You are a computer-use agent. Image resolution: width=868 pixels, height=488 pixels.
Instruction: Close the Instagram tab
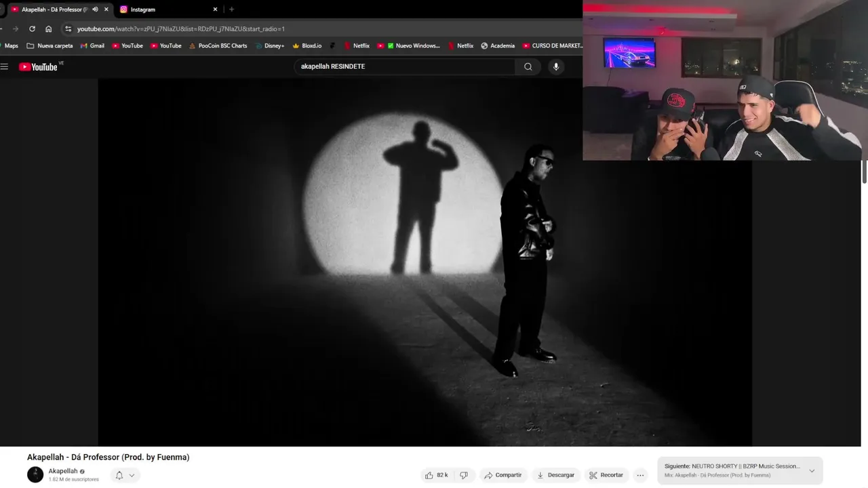(216, 9)
